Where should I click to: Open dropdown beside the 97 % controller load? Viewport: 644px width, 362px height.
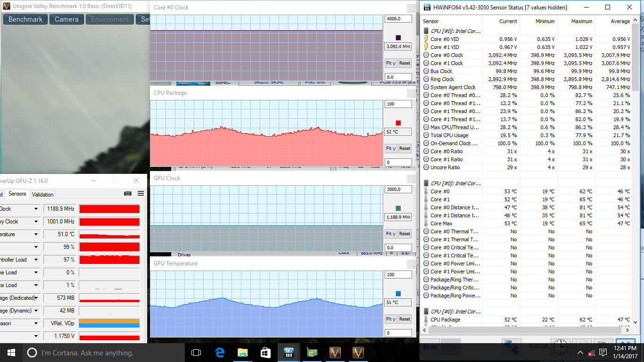pyautogui.click(x=36, y=260)
